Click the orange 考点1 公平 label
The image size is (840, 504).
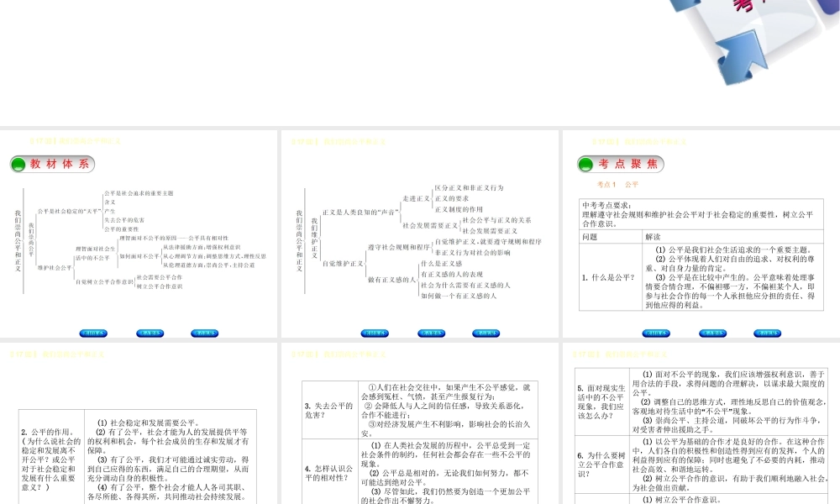pyautogui.click(x=617, y=184)
